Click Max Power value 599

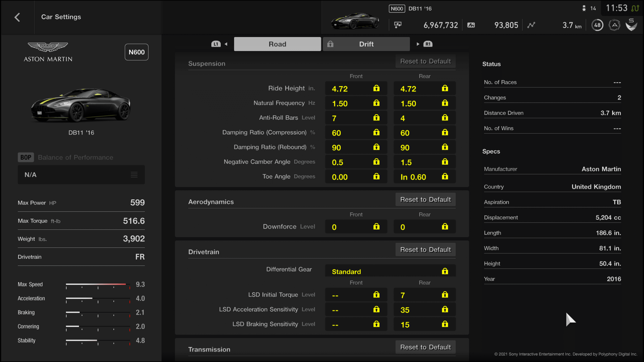click(x=137, y=202)
